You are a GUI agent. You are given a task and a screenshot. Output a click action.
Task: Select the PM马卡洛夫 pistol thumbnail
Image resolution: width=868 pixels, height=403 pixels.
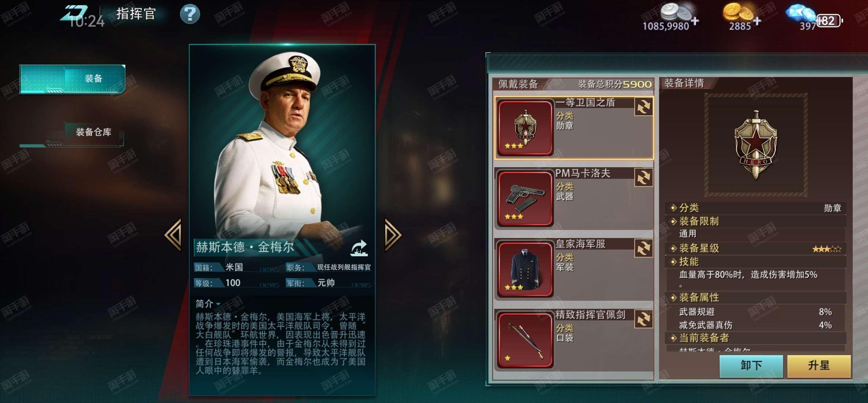tap(525, 199)
